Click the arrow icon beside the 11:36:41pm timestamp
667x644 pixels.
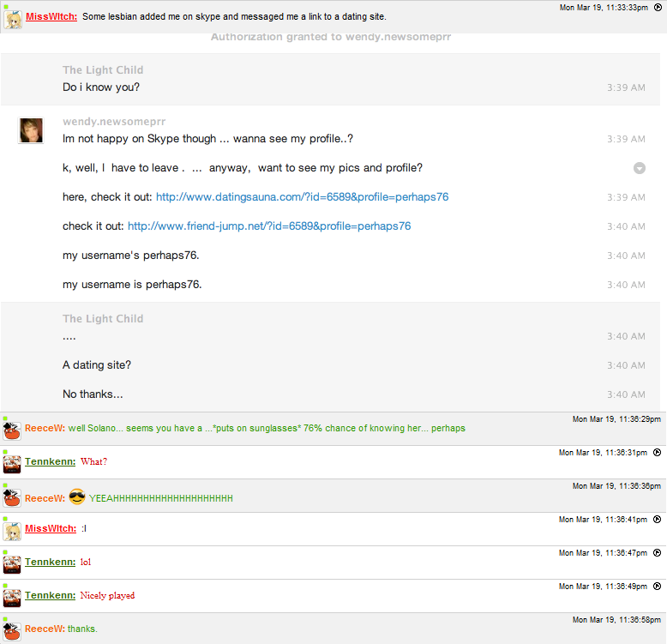pos(658,519)
